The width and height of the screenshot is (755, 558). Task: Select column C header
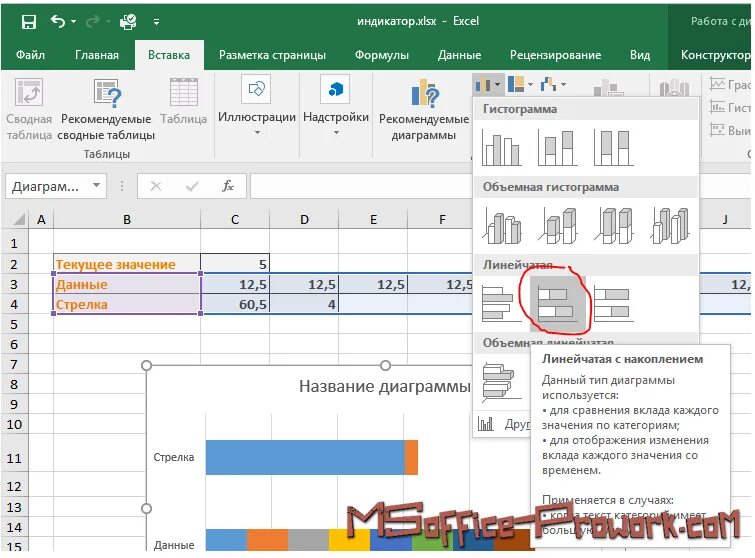(x=235, y=220)
